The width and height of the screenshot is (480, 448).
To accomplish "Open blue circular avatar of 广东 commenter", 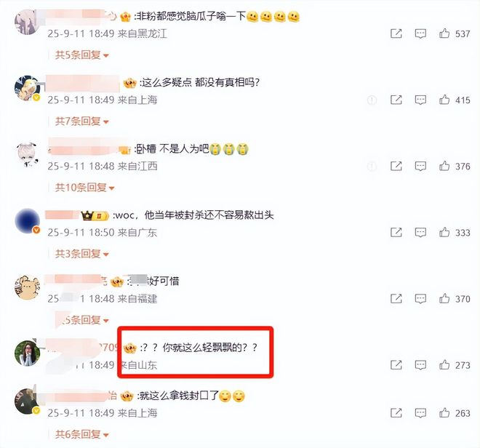I will click(27, 221).
